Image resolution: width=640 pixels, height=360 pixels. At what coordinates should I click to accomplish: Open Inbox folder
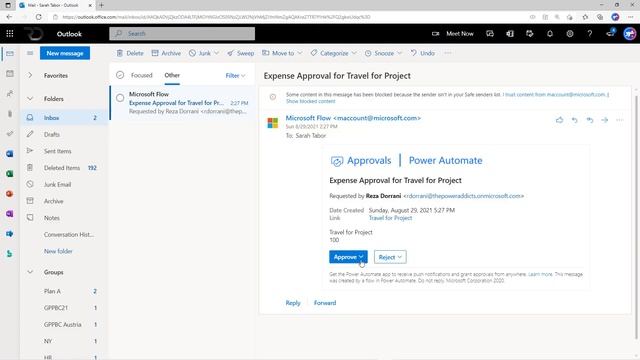[x=64, y=118]
